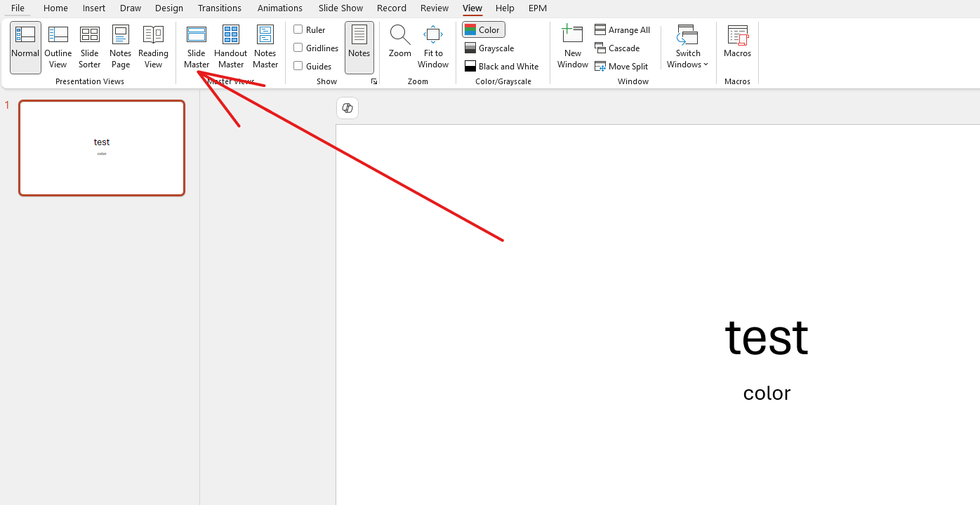The height and width of the screenshot is (505, 980).
Task: Open the Show group dialog launcher
Action: [x=373, y=81]
